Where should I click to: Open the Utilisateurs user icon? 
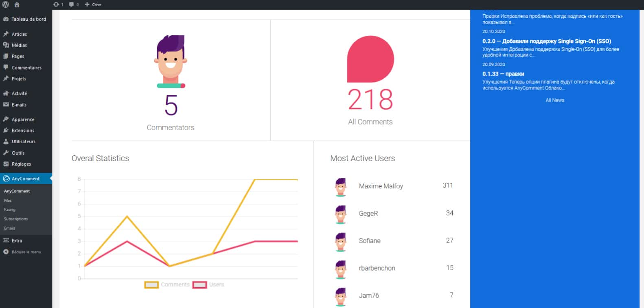(x=6, y=142)
